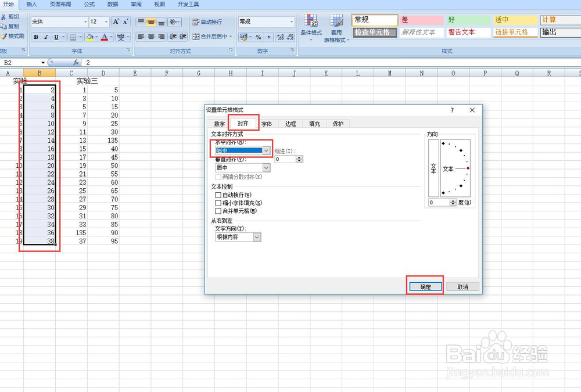Activate the Format Painter (格式刷)

click(x=12, y=36)
